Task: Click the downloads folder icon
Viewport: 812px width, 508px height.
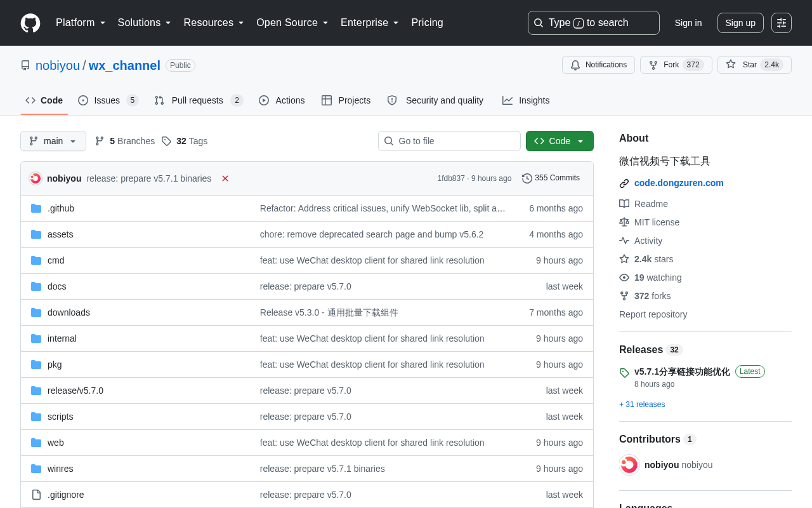Action: click(x=36, y=312)
